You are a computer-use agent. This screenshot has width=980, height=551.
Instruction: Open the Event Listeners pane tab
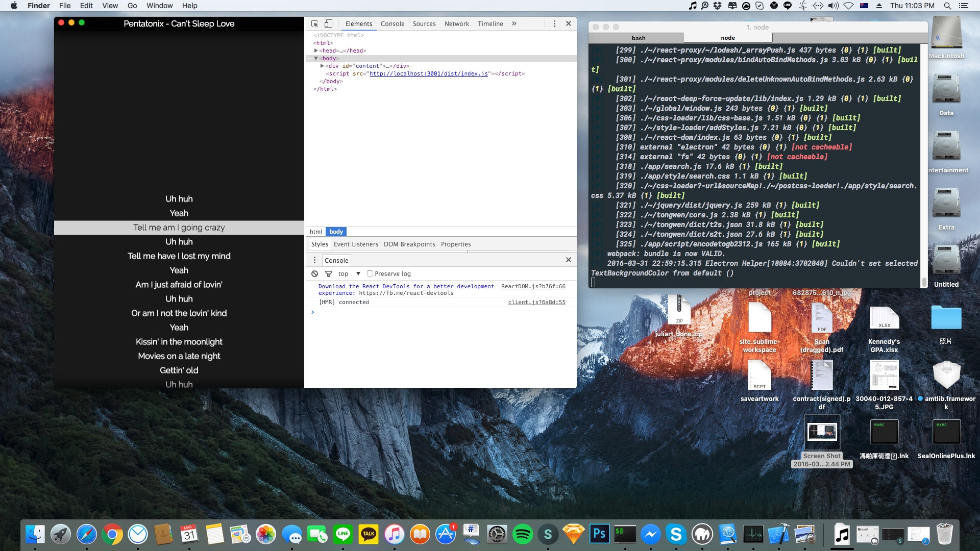coord(356,244)
